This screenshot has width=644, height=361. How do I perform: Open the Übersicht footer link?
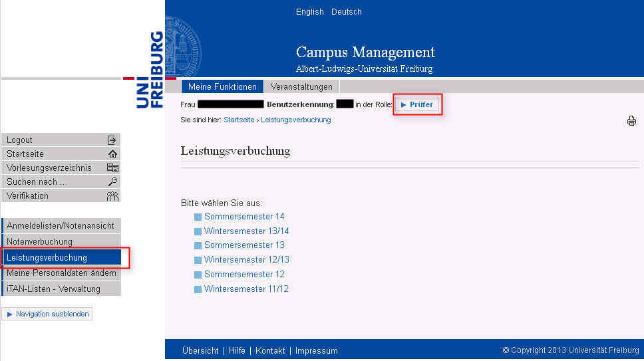[x=200, y=351]
